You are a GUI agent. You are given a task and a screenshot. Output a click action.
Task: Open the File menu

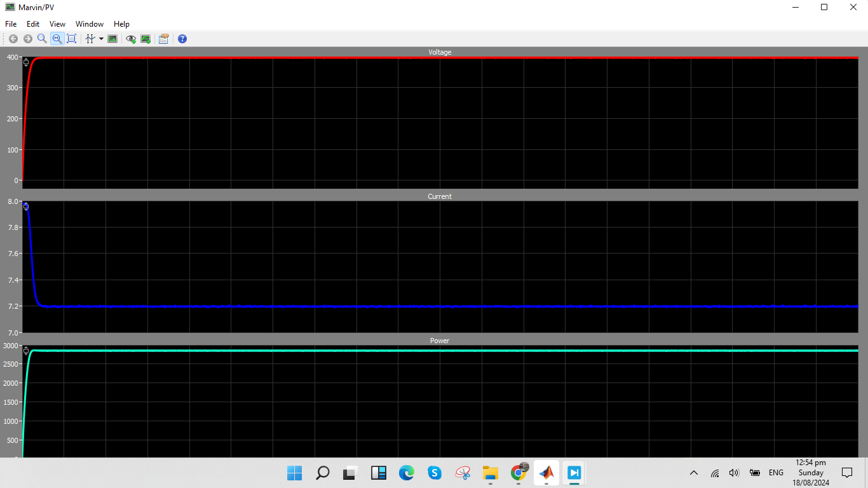point(11,24)
